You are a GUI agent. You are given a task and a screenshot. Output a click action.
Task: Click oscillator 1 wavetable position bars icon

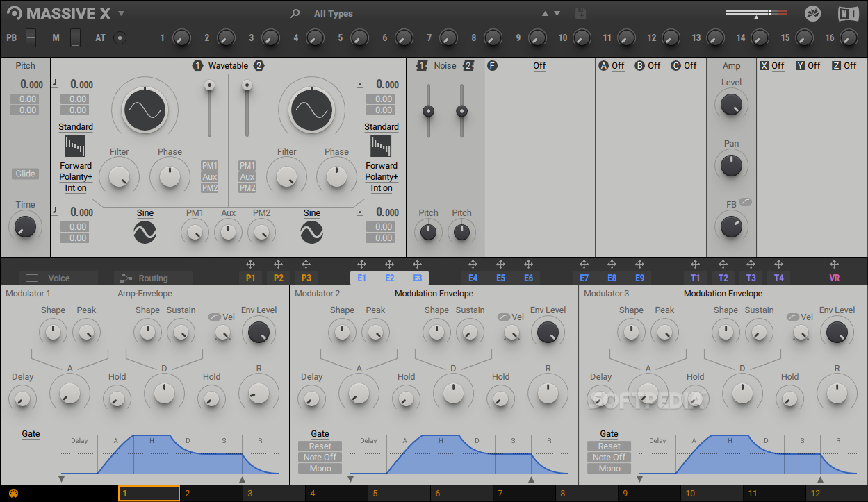coord(75,147)
